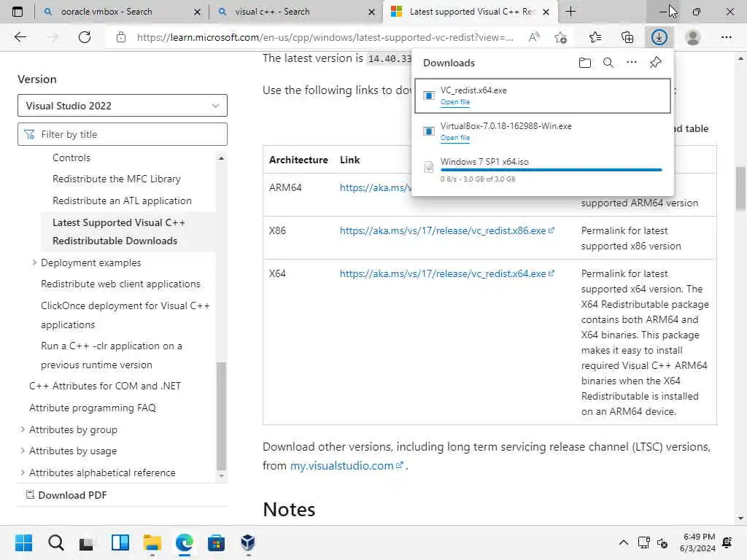The width and height of the screenshot is (747, 560).
Task: Open Controls in the table of contents
Action: point(71,157)
